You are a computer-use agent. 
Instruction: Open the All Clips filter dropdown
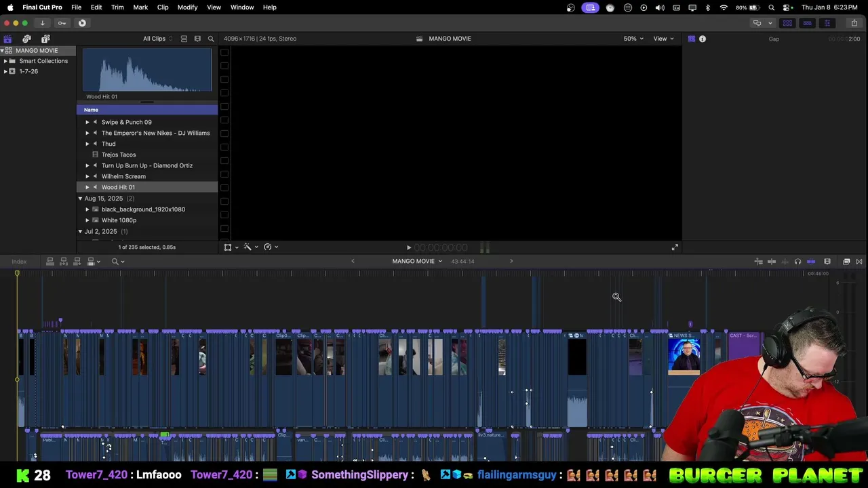[x=157, y=39]
